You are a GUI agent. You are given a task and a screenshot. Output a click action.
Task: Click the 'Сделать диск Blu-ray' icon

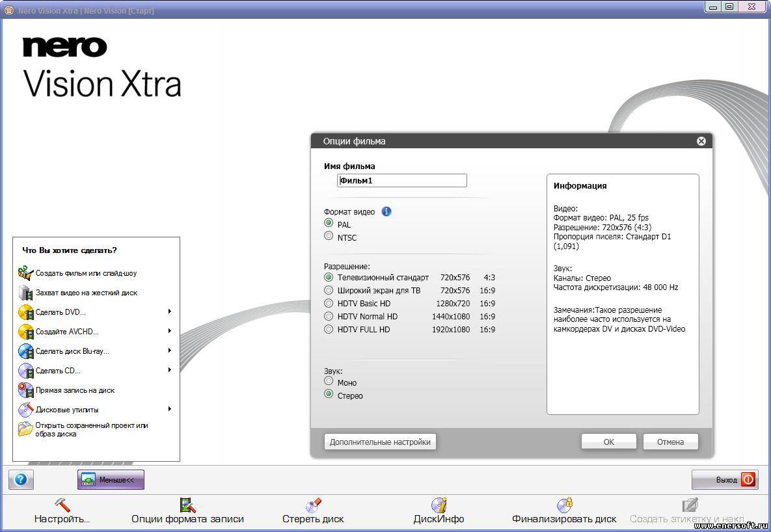(x=25, y=351)
